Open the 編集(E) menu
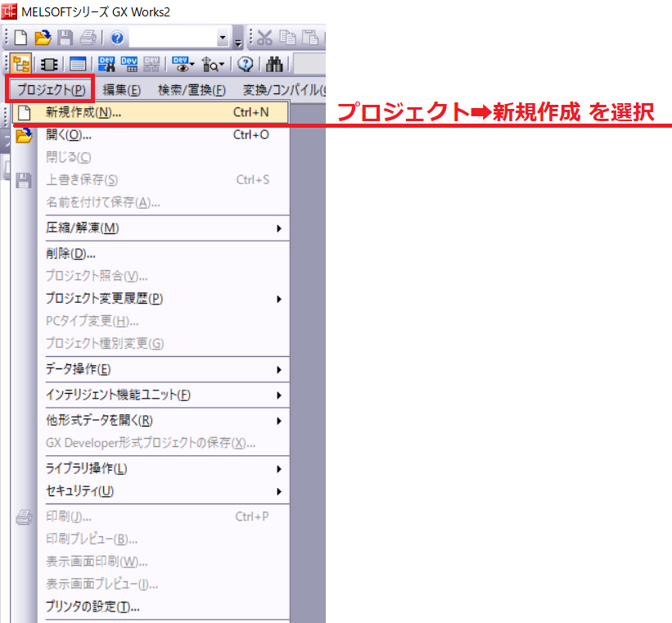672x623 pixels. pos(122,89)
